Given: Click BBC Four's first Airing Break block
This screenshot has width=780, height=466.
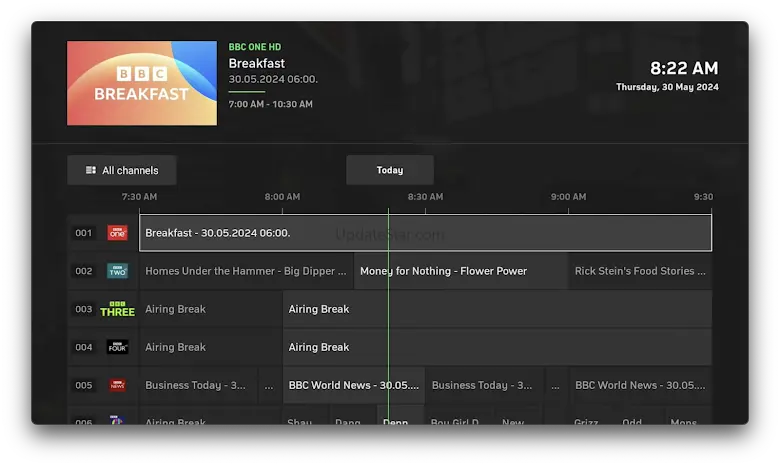Looking at the screenshot, I should click(x=210, y=347).
